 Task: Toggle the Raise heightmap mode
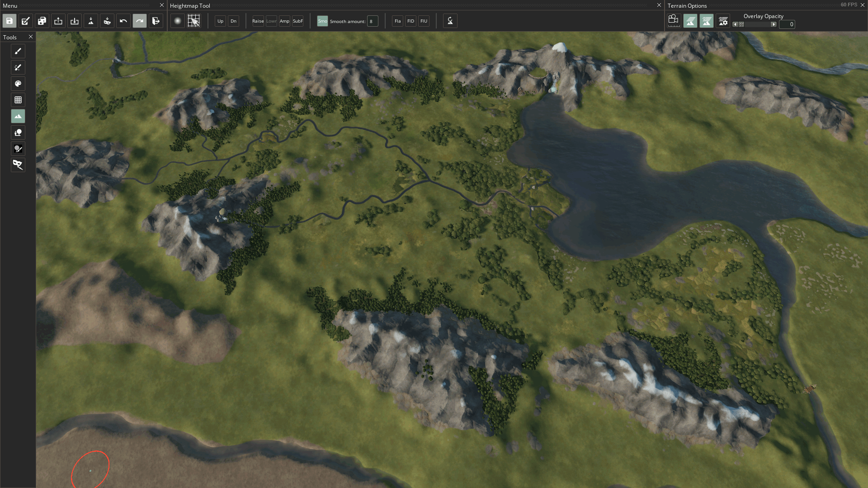(258, 21)
